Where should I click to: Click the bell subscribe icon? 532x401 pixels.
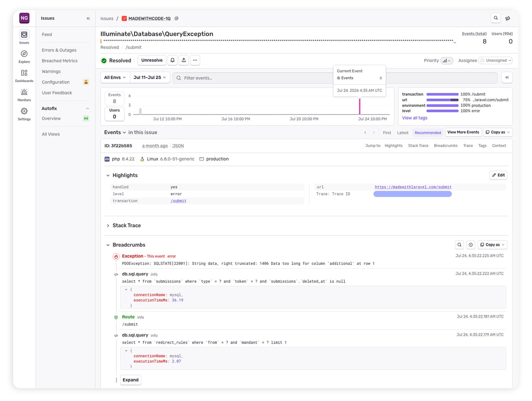pyautogui.click(x=172, y=60)
